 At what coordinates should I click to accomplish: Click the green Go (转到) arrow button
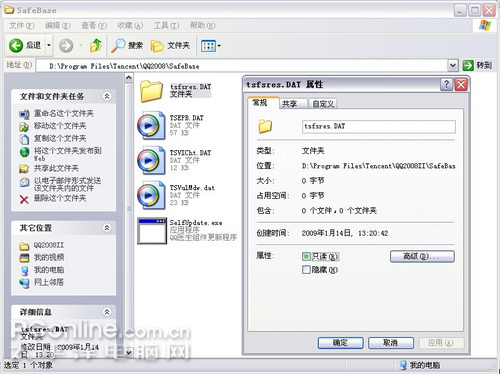pos(468,65)
